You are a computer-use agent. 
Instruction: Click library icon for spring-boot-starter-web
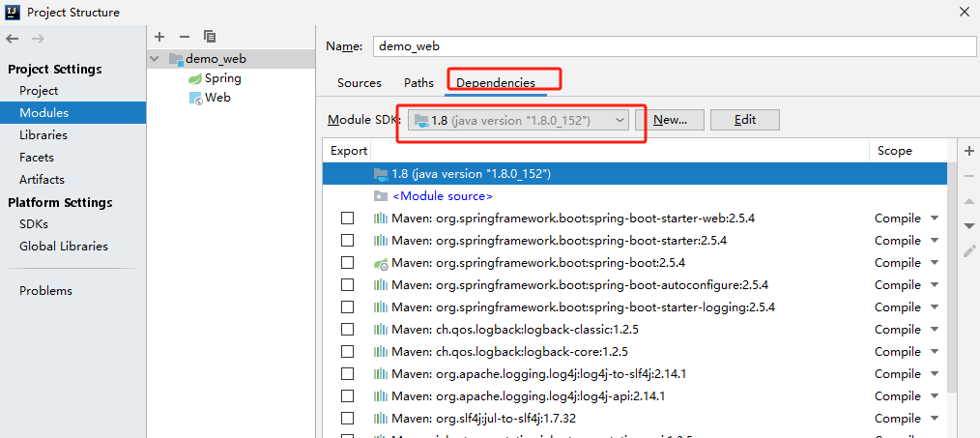tap(381, 219)
